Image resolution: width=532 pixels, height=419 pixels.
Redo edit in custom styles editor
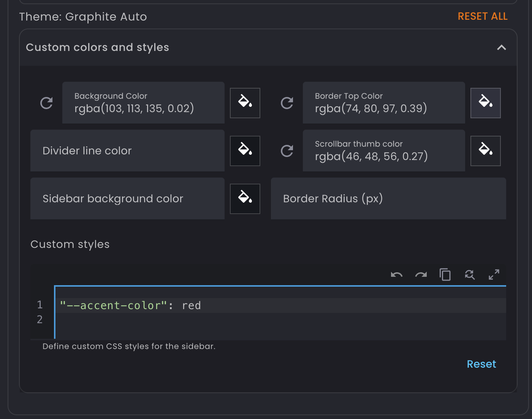click(x=421, y=275)
